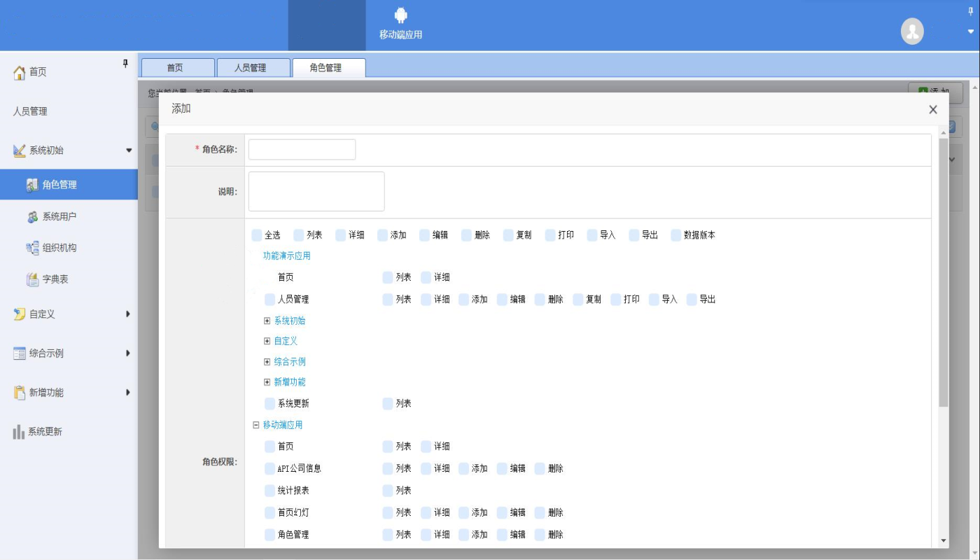The width and height of the screenshot is (980, 560).
Task: Enable 列表 permission for 统计报表
Action: pos(388,491)
